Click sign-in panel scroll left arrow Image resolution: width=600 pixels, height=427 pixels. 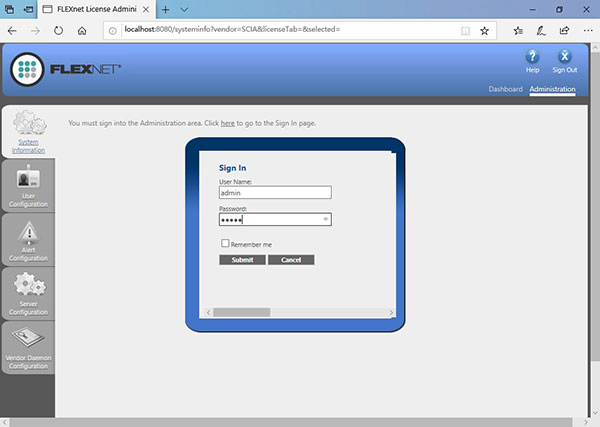click(x=209, y=313)
